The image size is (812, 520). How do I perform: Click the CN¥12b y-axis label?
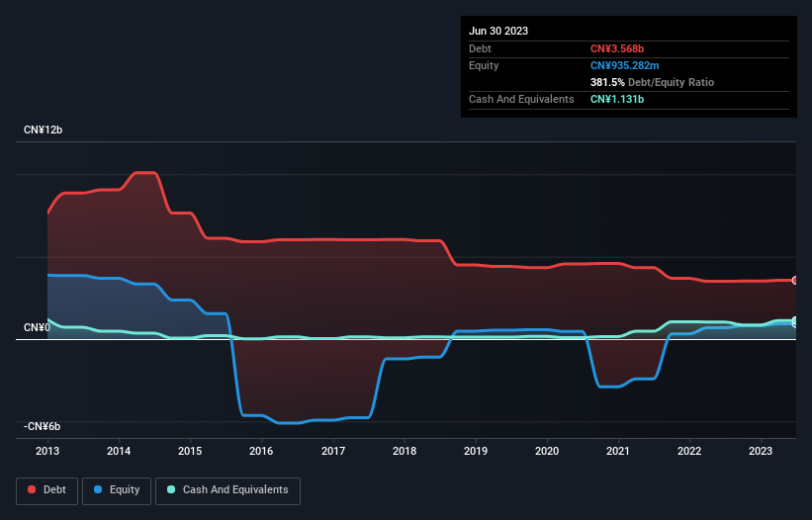tap(43, 130)
